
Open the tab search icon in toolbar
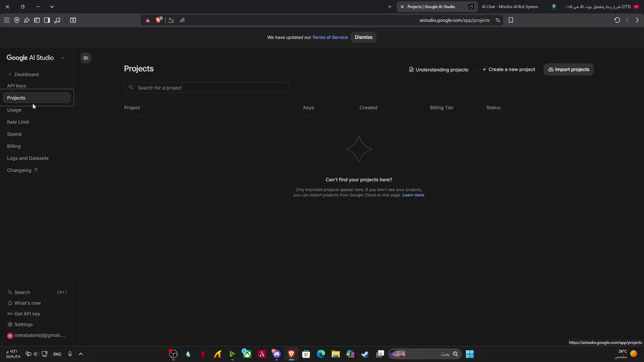click(73, 20)
